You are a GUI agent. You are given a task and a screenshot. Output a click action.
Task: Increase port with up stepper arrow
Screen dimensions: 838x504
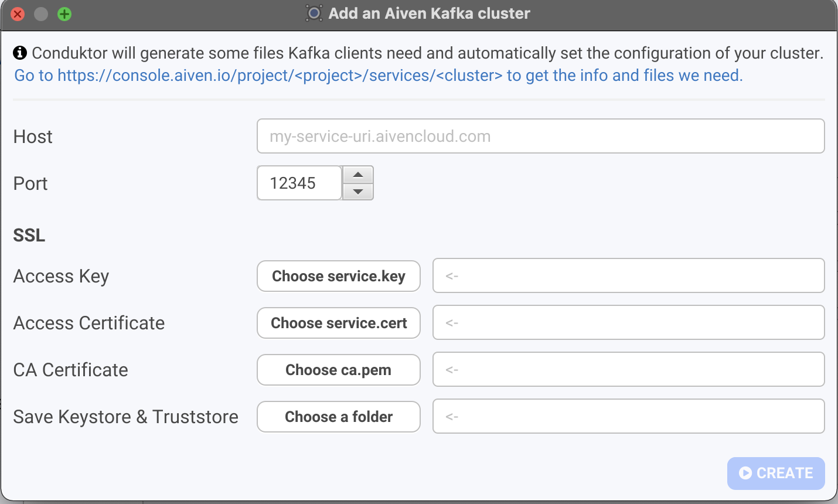pyautogui.click(x=358, y=175)
